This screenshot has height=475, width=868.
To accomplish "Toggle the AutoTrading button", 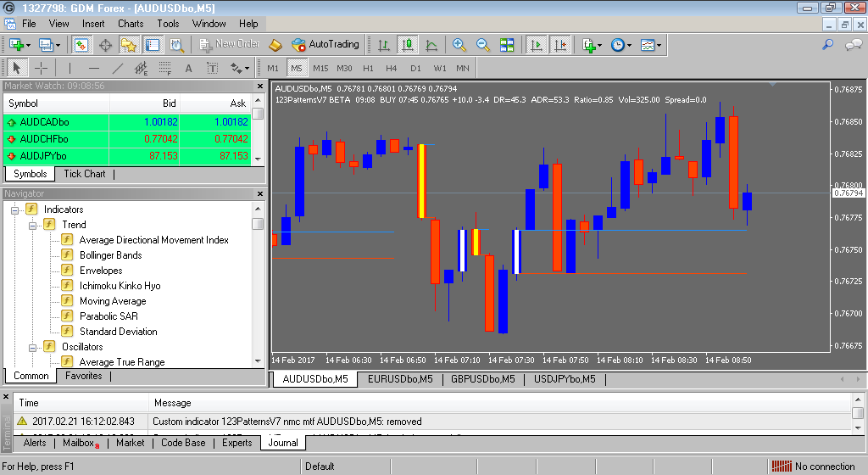I will click(x=325, y=44).
